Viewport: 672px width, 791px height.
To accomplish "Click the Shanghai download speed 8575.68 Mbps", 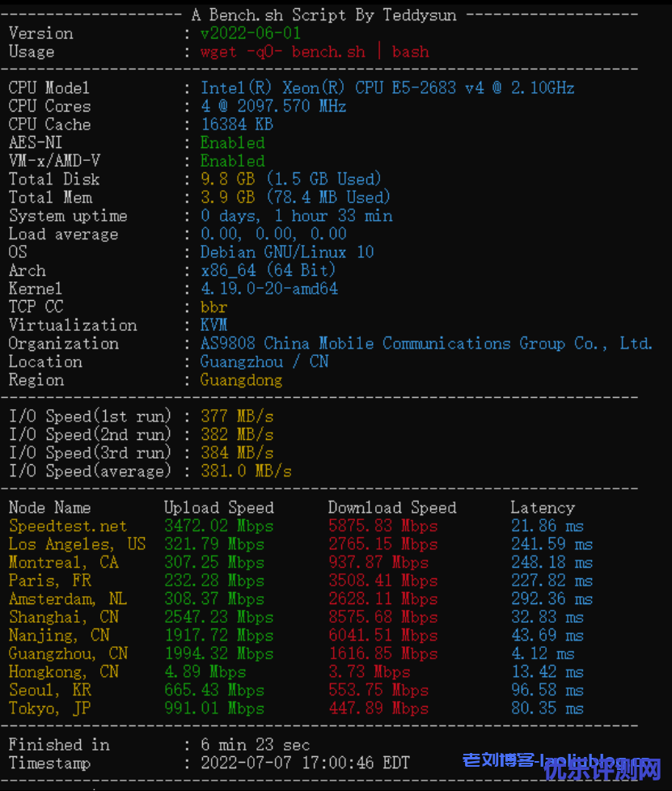I will point(382,617).
